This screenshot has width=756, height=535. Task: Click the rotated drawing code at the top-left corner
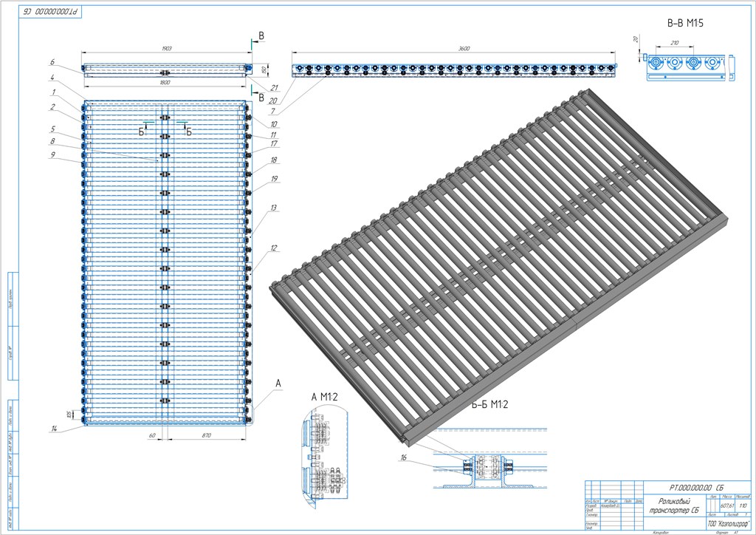[x=51, y=12]
